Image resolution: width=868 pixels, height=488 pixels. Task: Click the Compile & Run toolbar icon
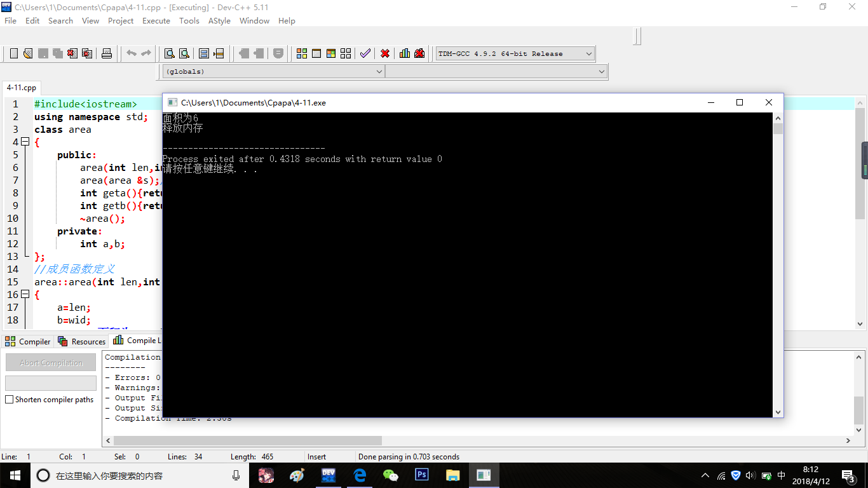click(x=331, y=53)
